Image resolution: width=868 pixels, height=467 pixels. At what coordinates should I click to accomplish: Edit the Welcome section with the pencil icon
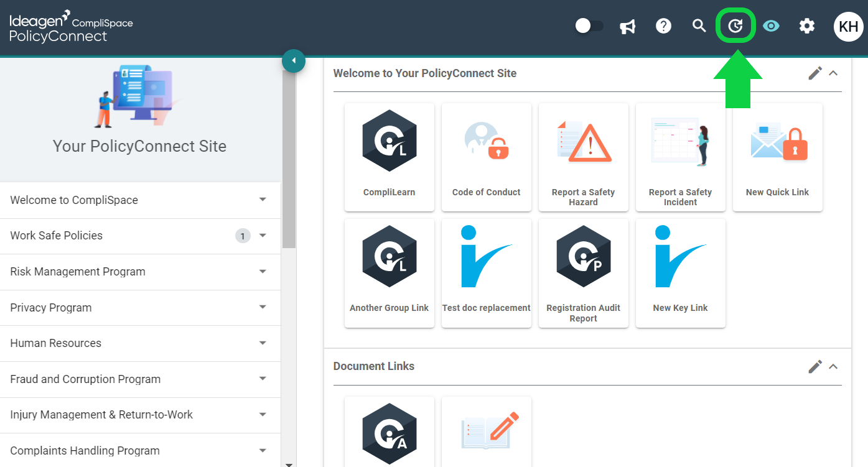click(x=815, y=73)
